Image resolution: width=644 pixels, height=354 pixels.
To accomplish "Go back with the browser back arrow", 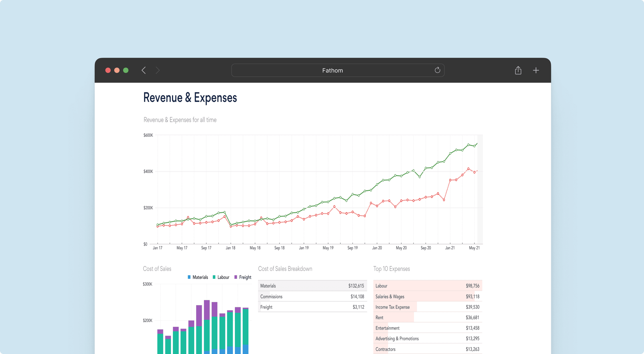I will (144, 70).
